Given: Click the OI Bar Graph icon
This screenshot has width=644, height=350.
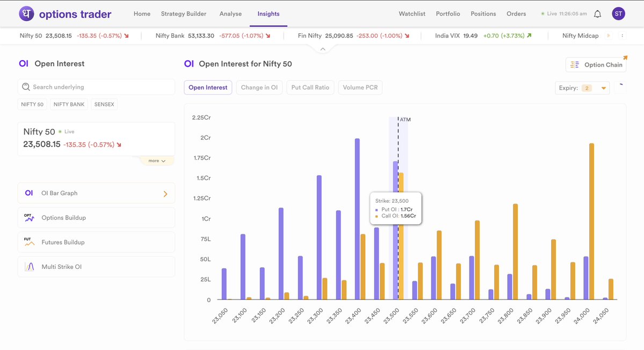Looking at the screenshot, I should coord(29,193).
